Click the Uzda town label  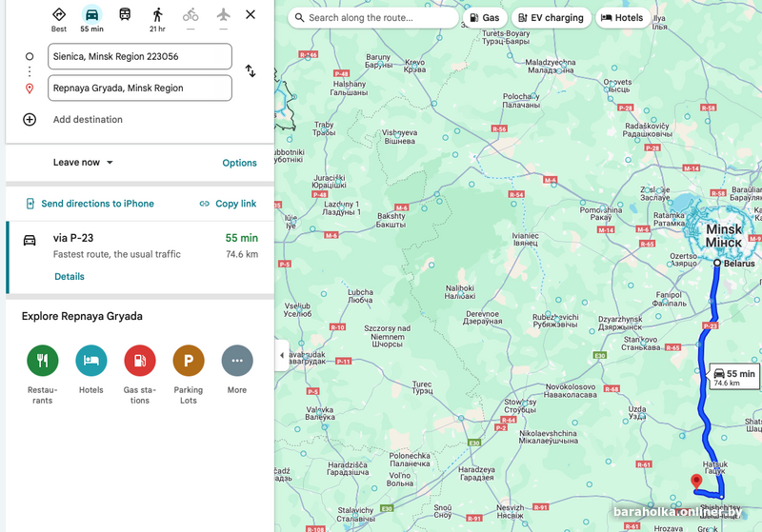637,413
